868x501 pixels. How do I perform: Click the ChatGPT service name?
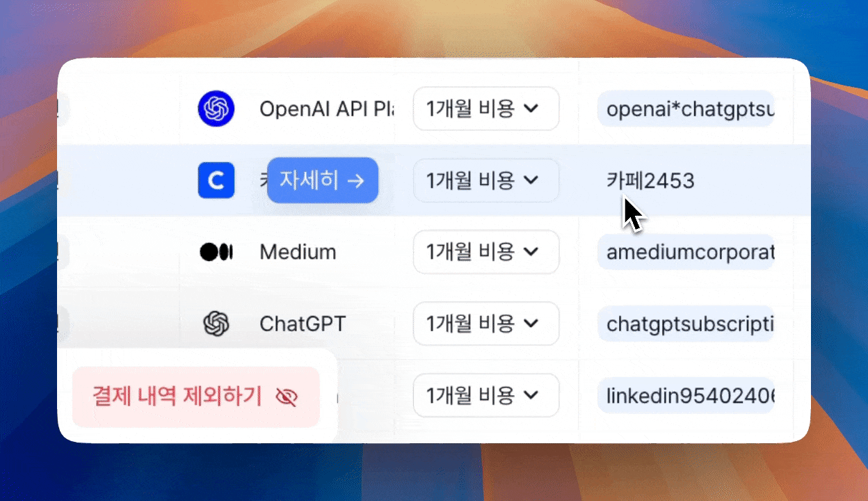click(x=302, y=324)
